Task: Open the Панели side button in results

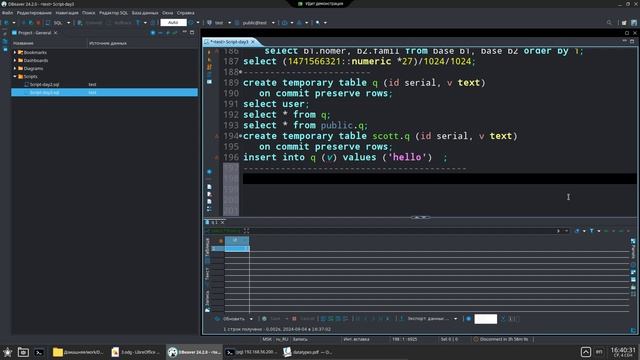Action: [633, 248]
